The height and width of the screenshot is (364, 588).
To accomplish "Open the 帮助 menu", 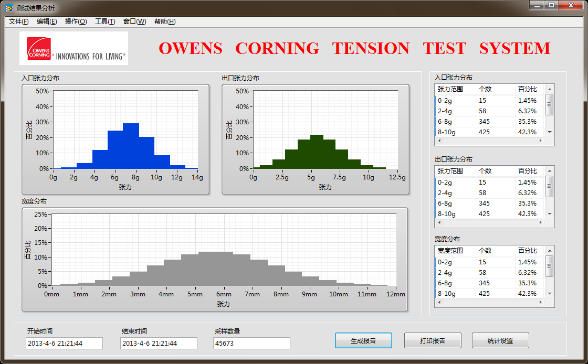I will point(165,22).
